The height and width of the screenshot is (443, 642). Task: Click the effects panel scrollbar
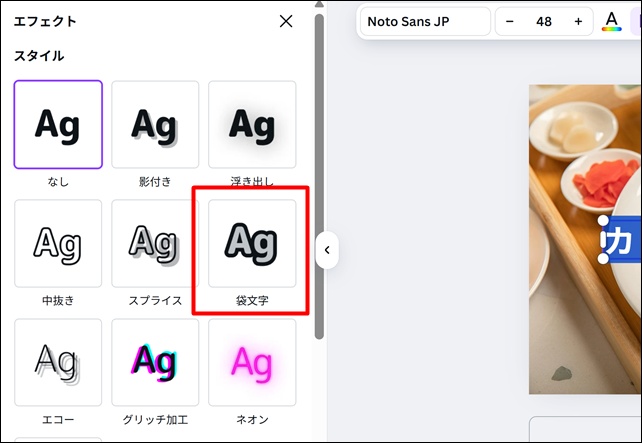tap(319, 180)
